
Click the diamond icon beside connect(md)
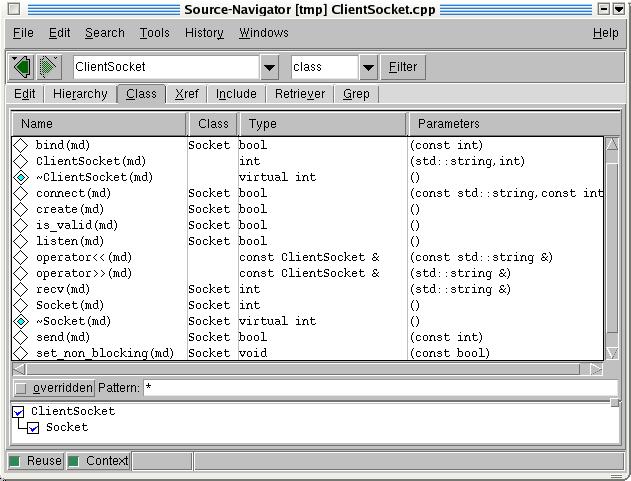click(x=21, y=193)
